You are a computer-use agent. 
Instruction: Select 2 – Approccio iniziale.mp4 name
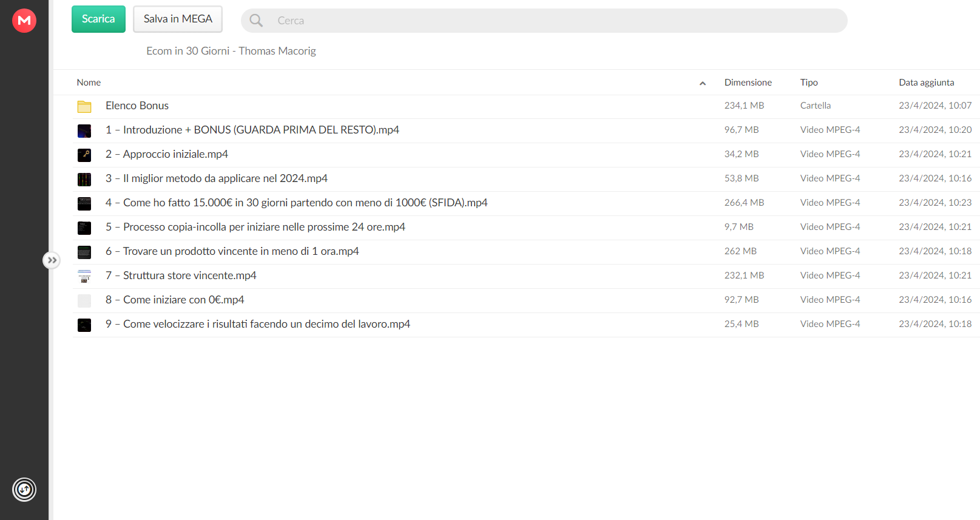tap(167, 154)
